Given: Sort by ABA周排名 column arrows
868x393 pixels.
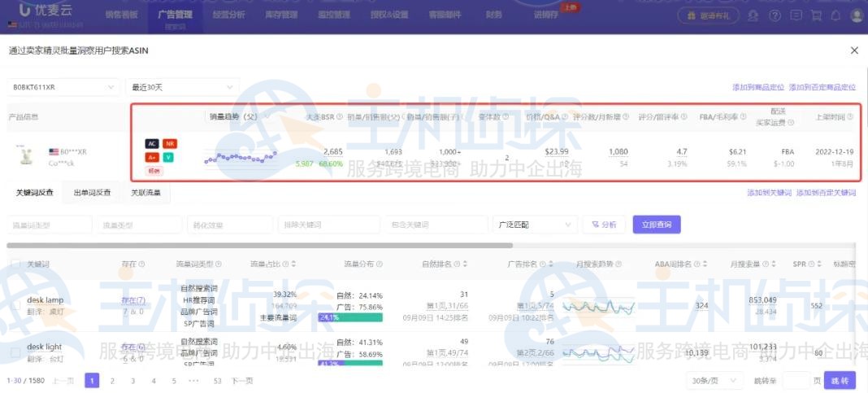Looking at the screenshot, I should (x=705, y=264).
